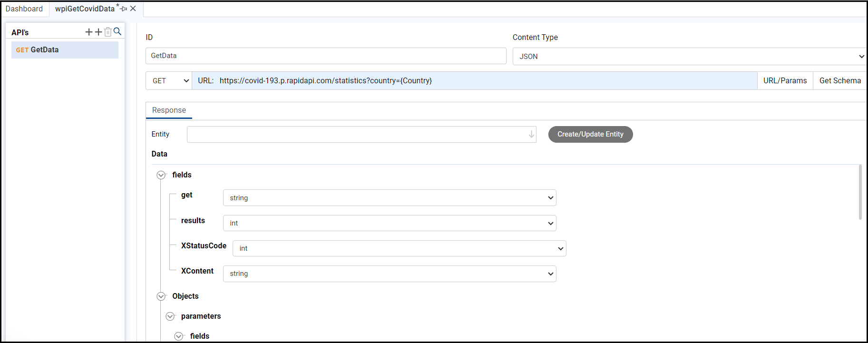The height and width of the screenshot is (343, 868).
Task: Click the second plus icon beside API's
Action: pyautogui.click(x=98, y=32)
